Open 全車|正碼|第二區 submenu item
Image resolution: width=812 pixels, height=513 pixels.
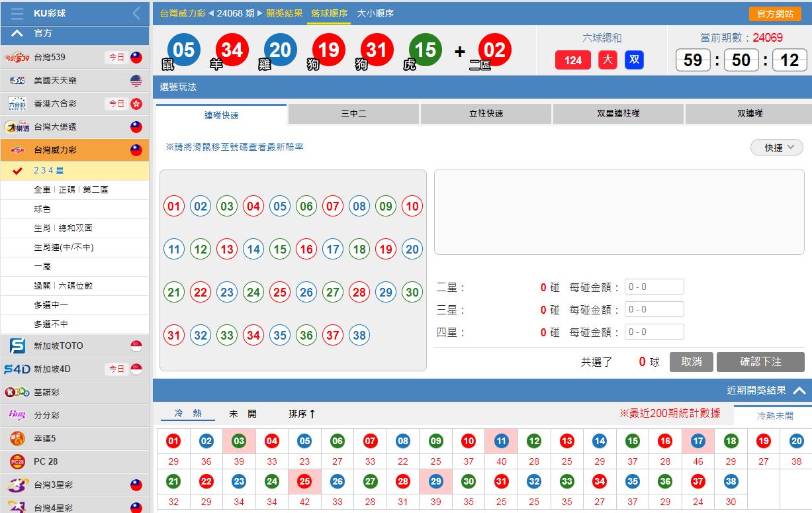(75, 190)
